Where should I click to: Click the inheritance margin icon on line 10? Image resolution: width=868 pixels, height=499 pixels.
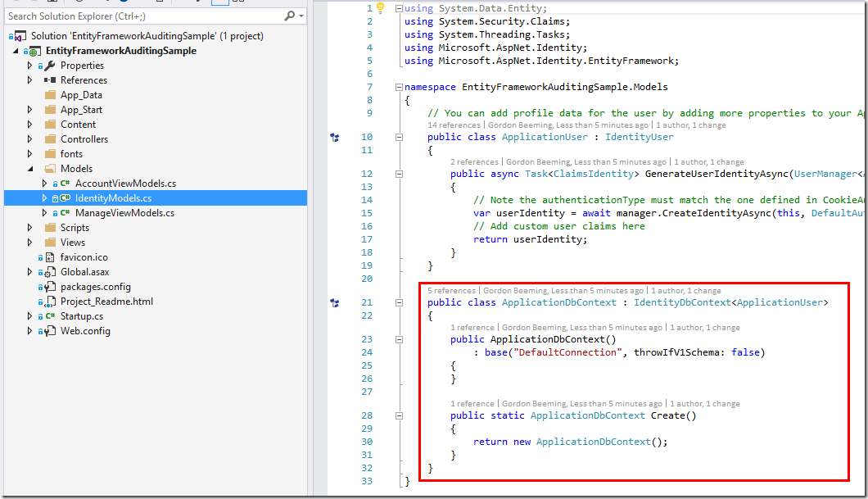tap(334, 138)
